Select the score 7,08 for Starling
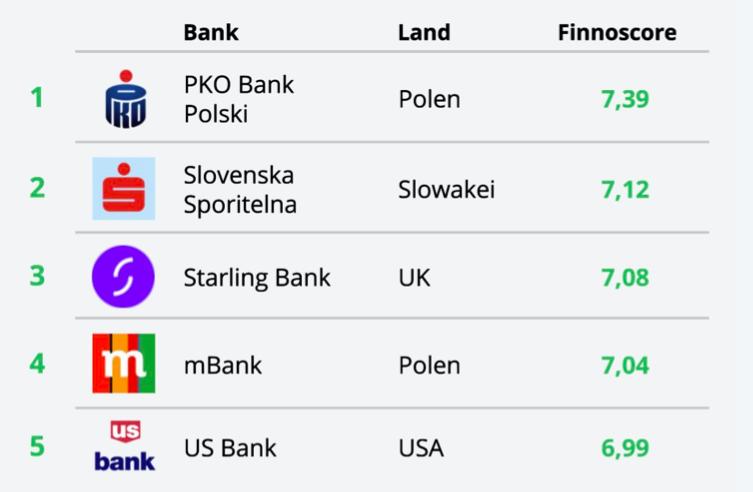 tap(625, 277)
